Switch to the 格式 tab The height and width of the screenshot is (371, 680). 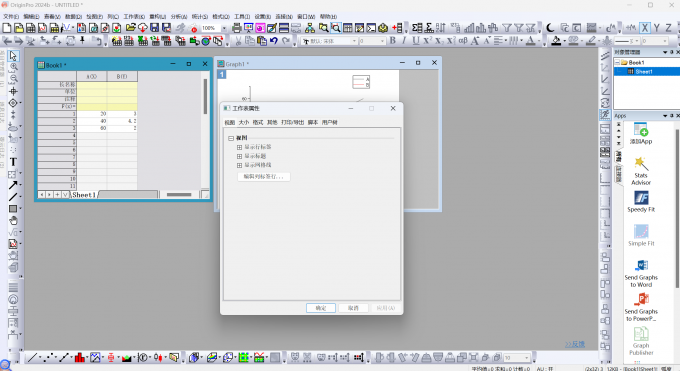[x=258, y=123]
